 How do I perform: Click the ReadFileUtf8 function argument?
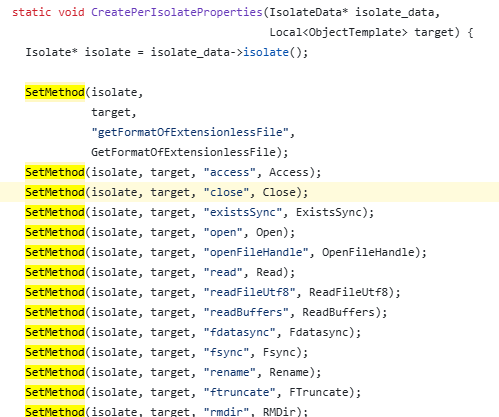coord(349,292)
